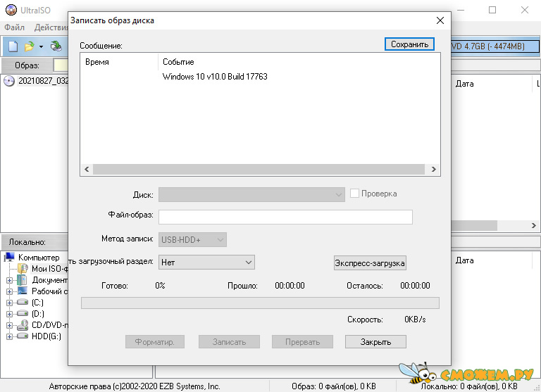Open the Действия menu

click(51, 27)
